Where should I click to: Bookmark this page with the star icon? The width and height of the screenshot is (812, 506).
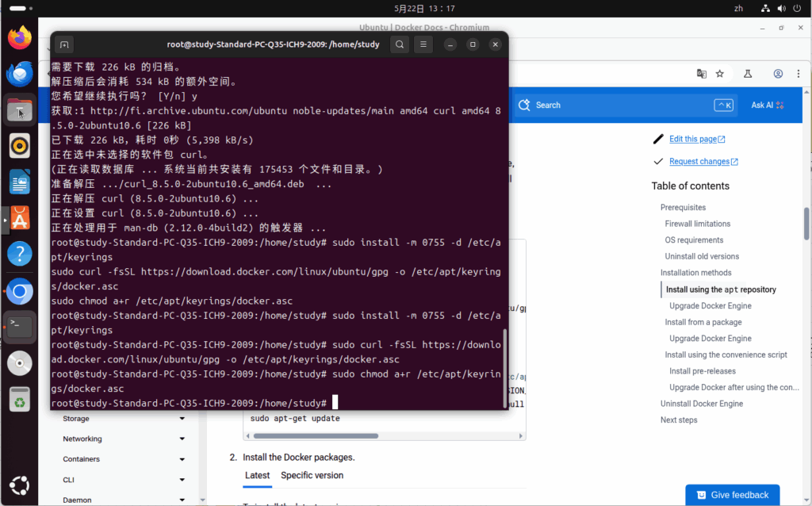tap(720, 74)
